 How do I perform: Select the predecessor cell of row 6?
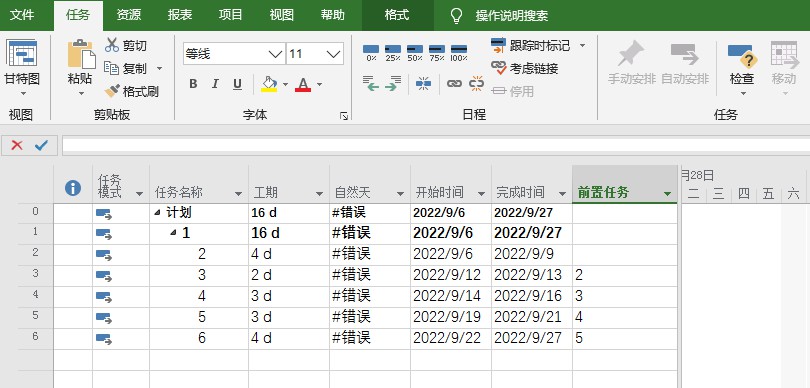tap(625, 338)
